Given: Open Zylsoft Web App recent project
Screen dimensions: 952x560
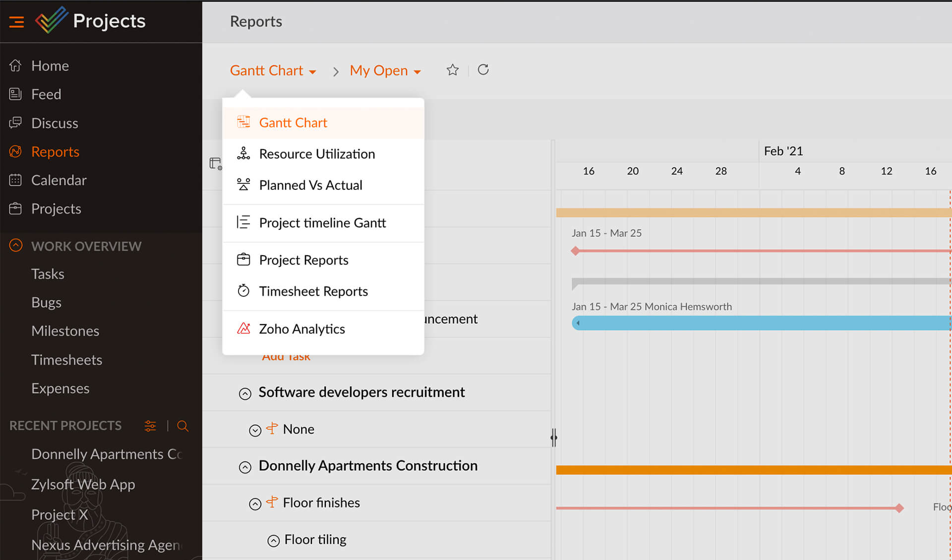Looking at the screenshot, I should 83,484.
